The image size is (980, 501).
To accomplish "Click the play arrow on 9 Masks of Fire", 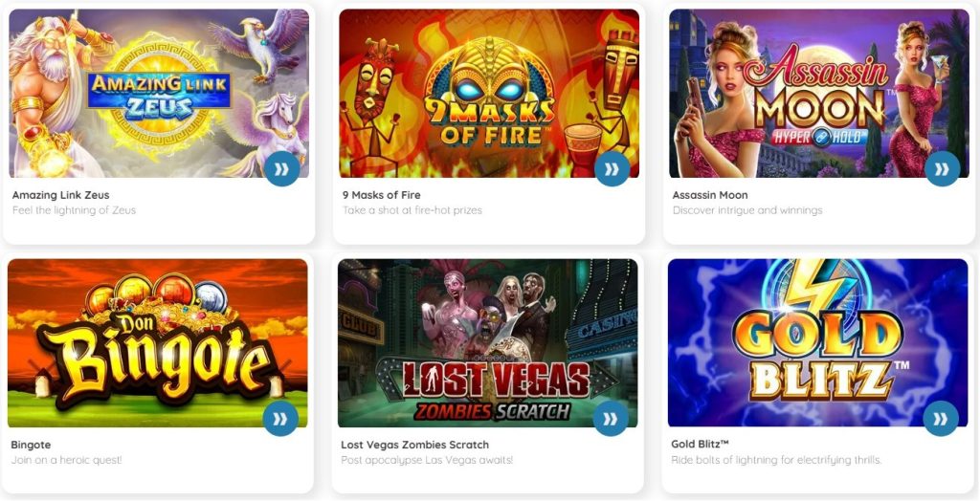I will point(612,168).
